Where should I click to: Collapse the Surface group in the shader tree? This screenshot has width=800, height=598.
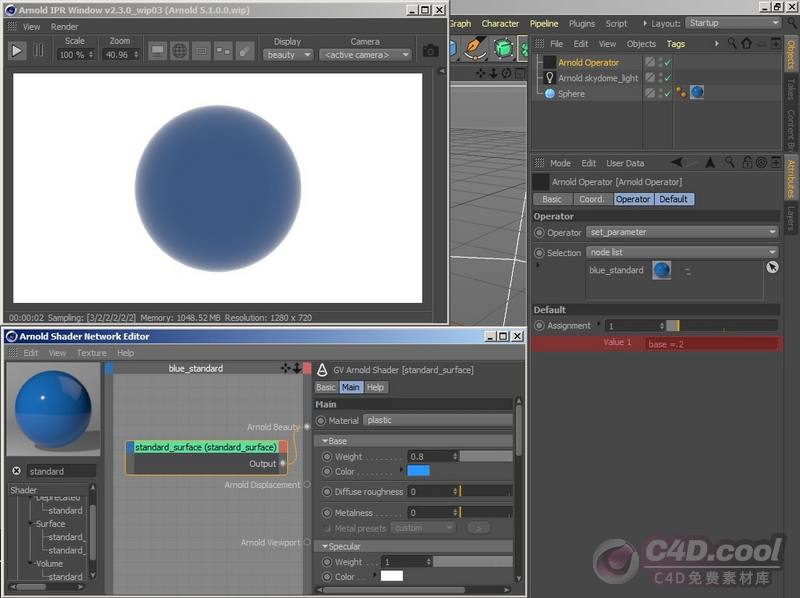tap(31, 524)
